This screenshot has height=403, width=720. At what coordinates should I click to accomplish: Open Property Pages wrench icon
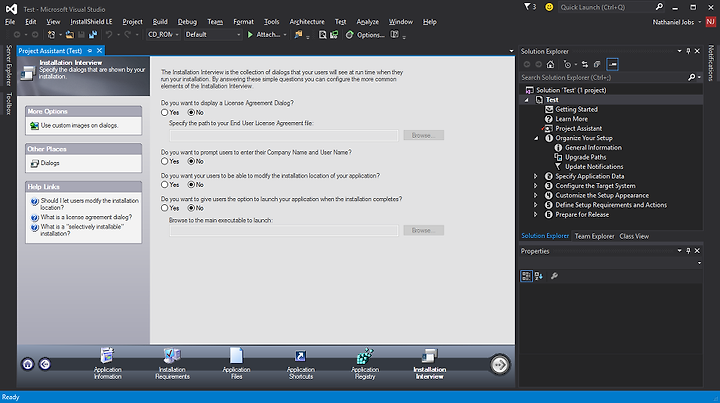pos(554,276)
